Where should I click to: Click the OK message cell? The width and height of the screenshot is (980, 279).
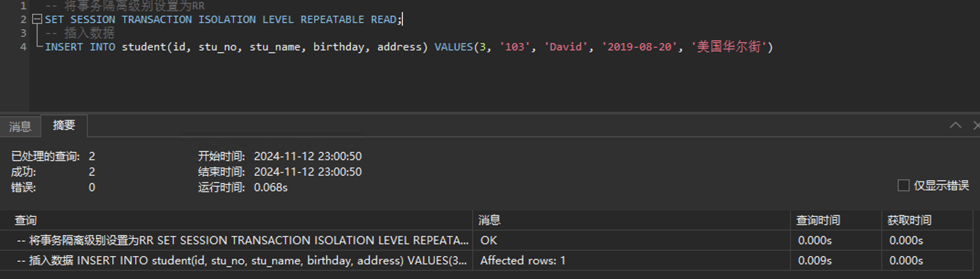click(x=489, y=241)
